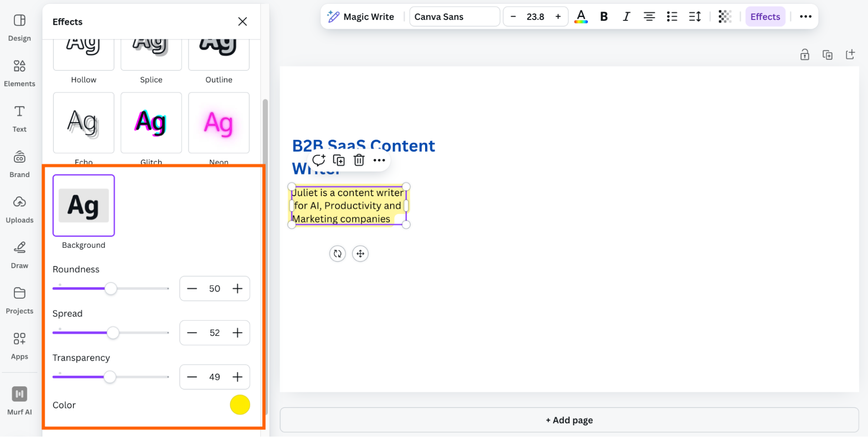Duplicate the page
Image resolution: width=868 pixels, height=437 pixels.
coord(827,55)
